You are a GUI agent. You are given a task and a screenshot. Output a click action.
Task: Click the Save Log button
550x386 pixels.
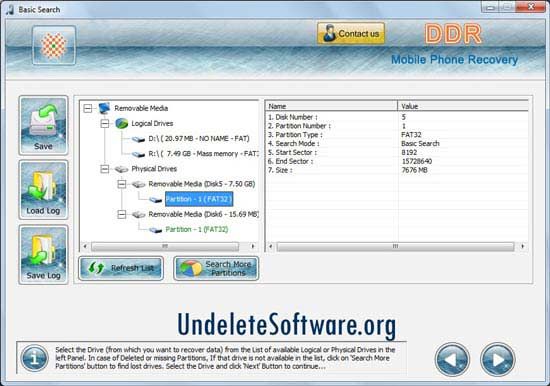pyautogui.click(x=43, y=254)
